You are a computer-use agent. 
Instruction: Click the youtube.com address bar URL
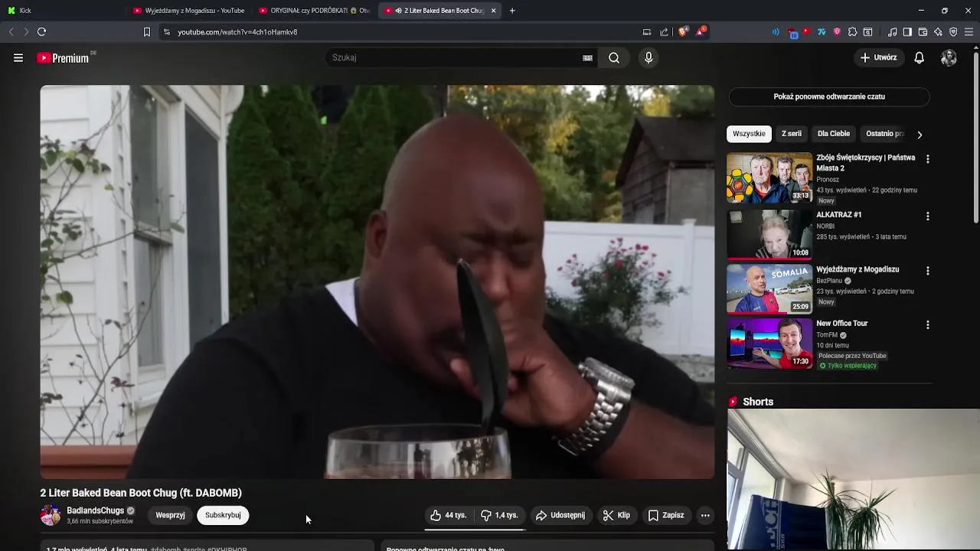[237, 32]
